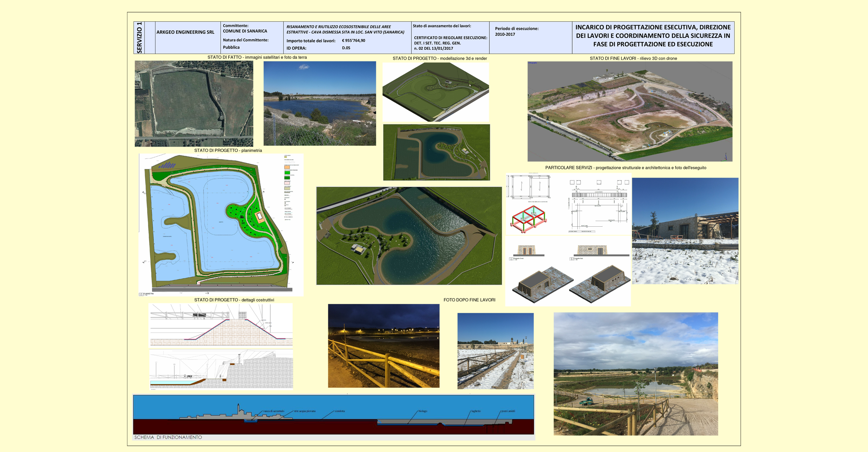Click the 'SERVIZIO 1' vertical label
The width and height of the screenshot is (868, 452).
139,37
